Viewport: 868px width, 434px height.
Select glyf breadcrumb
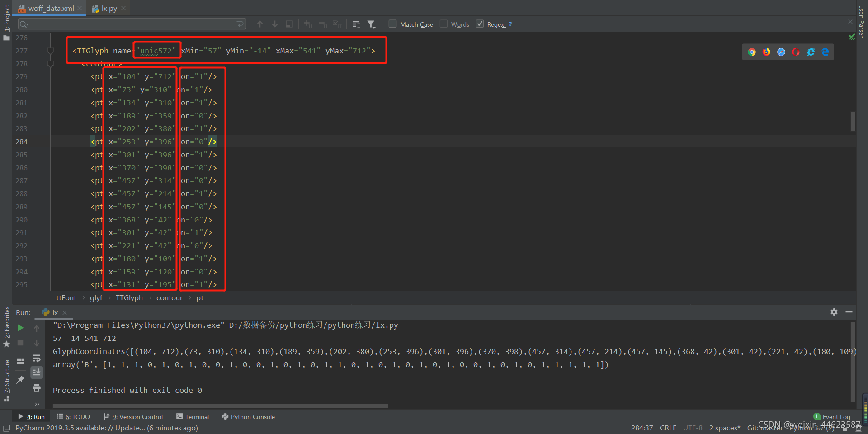pos(96,297)
